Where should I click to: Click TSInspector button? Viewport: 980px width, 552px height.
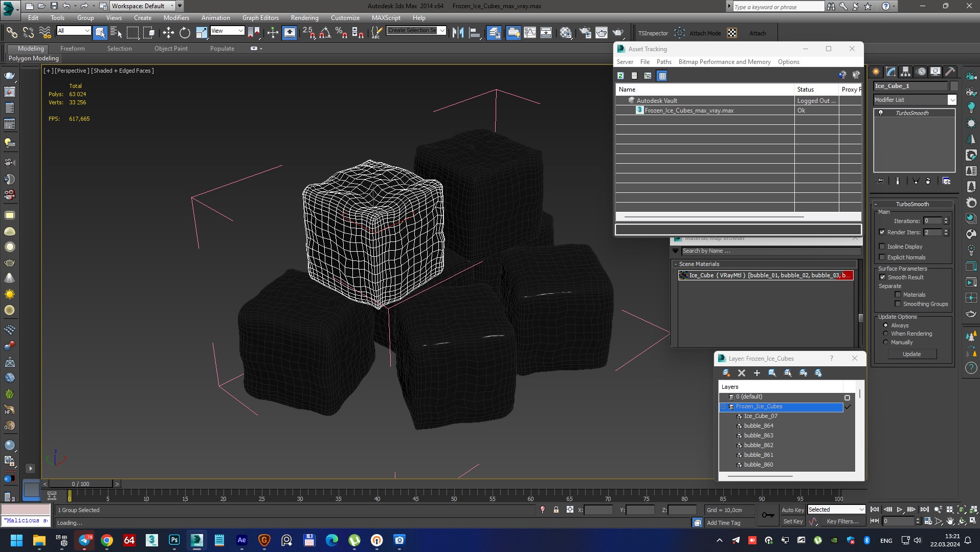pyautogui.click(x=653, y=33)
